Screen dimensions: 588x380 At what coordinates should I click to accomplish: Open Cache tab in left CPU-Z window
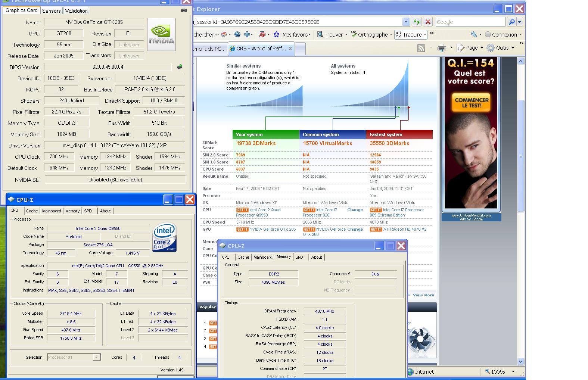tap(32, 211)
